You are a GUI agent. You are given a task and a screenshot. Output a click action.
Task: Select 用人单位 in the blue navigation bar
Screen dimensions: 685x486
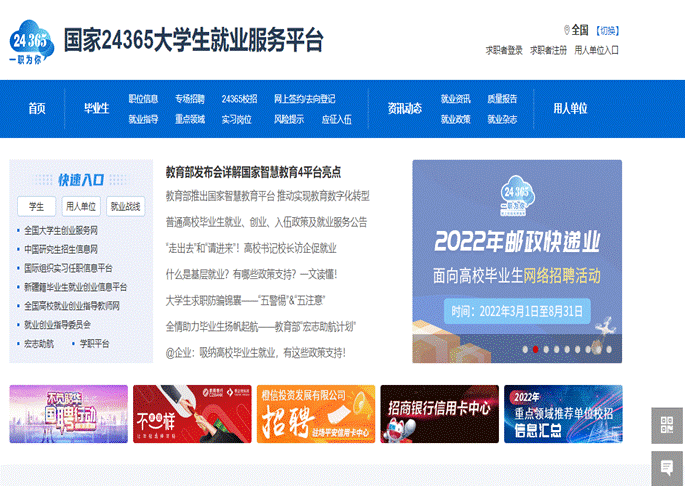click(x=570, y=108)
